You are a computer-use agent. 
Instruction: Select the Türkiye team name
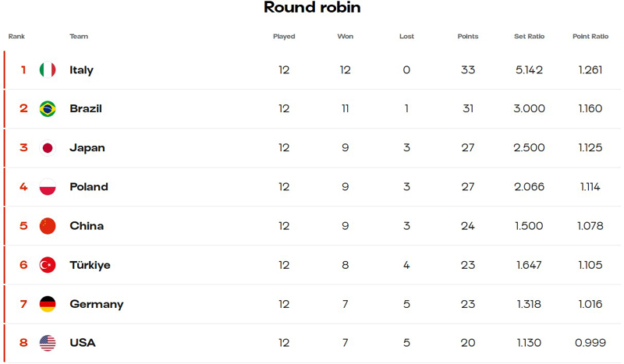pos(90,265)
